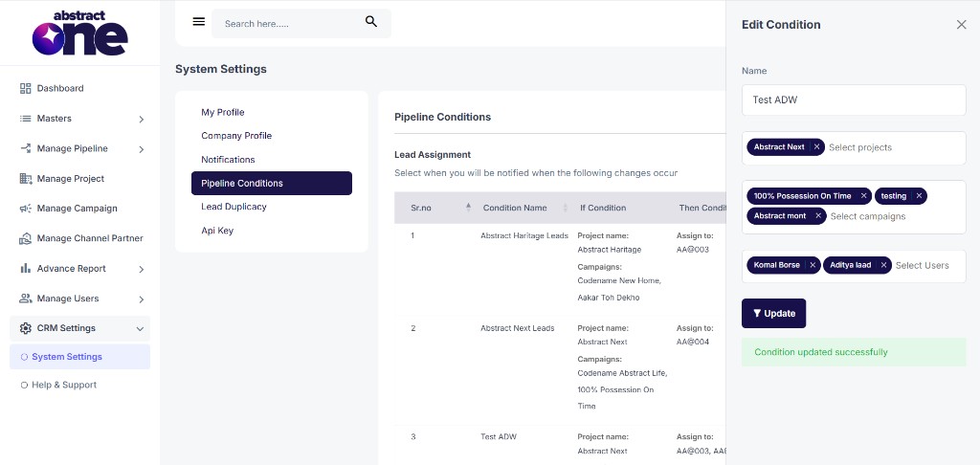Image resolution: width=980 pixels, height=465 pixels.
Task: Remove the Aditya laad user tag
Action: [883, 265]
